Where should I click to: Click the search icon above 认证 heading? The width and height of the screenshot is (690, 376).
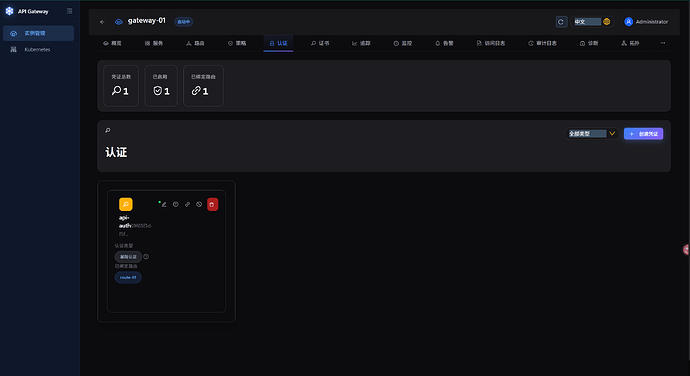[108, 130]
